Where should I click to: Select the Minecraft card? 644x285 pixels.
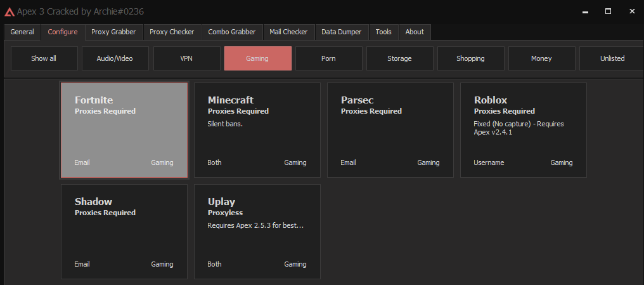point(257,130)
